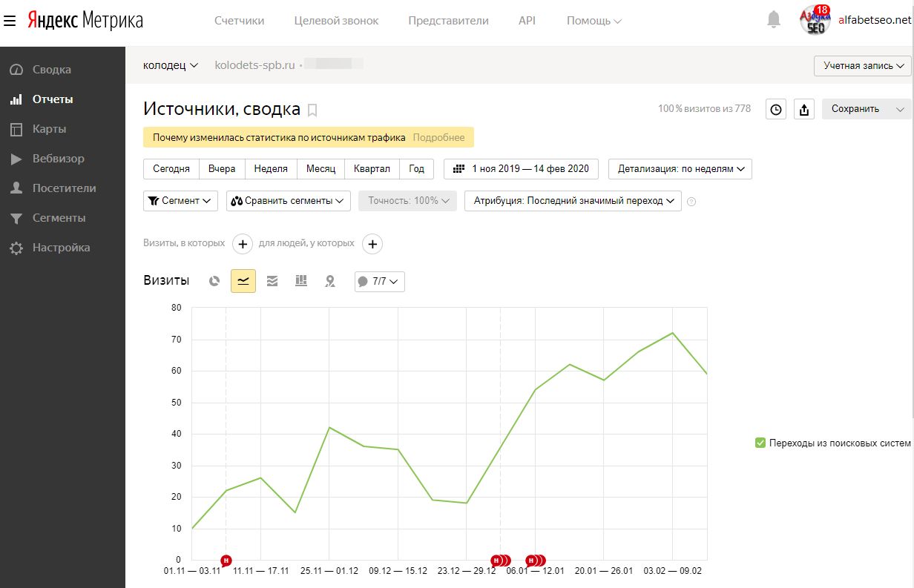914x588 pixels.
Task: Click the clock history icon
Action: coord(776,110)
